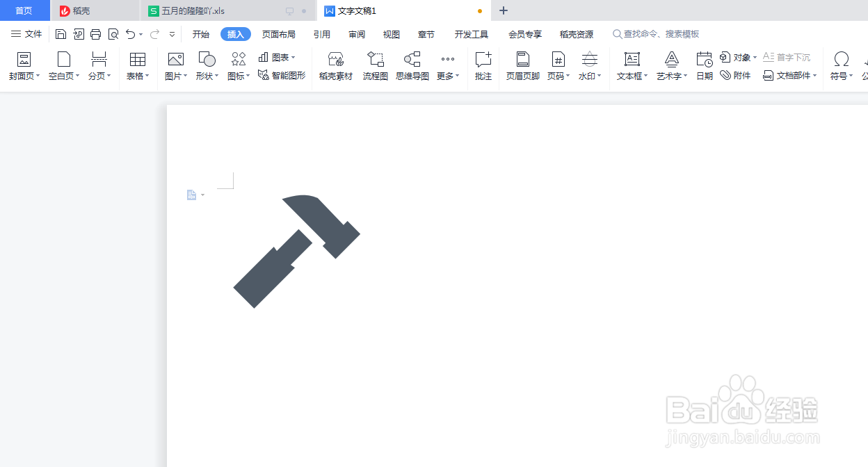Insert a mind map (思维导图)
The width and height of the screenshot is (868, 467).
click(412, 67)
